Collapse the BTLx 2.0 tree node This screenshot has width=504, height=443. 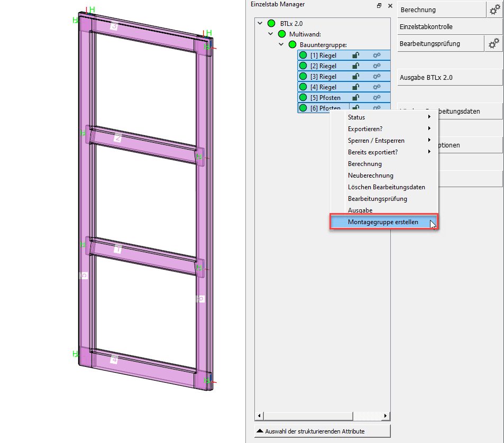(x=260, y=23)
